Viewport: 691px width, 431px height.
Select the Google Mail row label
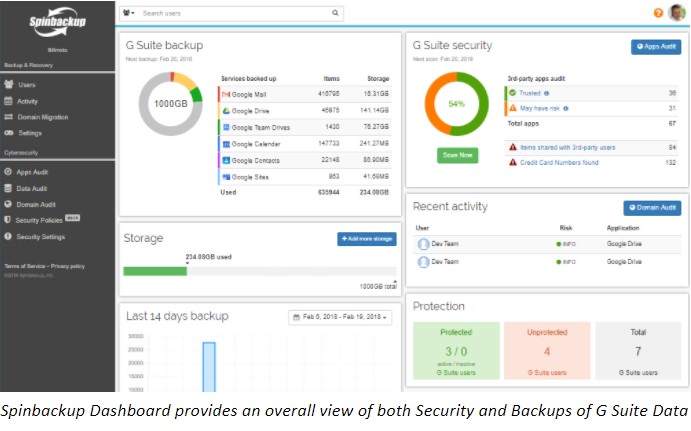click(x=249, y=94)
